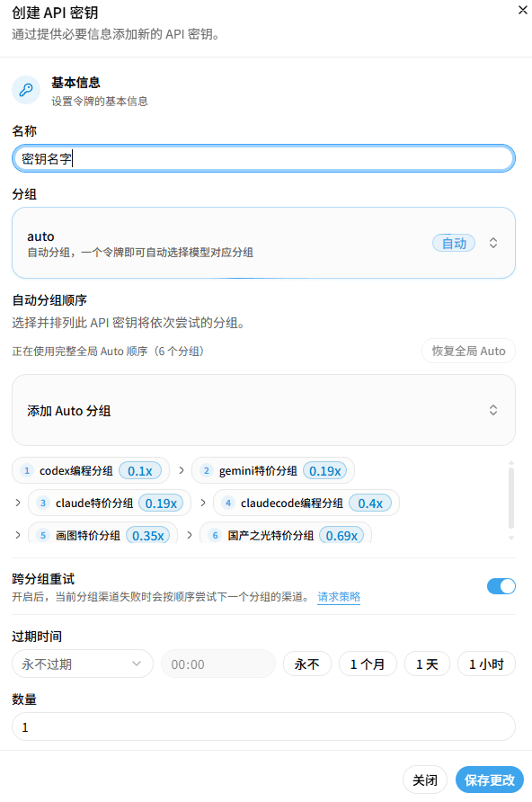This screenshot has height=802, width=532.
Task: Close the 创建 API 密钥 dialog with X
Action: [522, 10]
